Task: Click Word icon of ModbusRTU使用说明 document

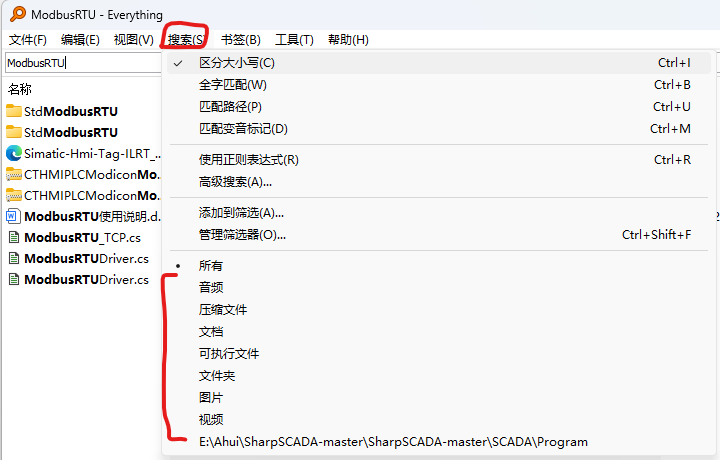Action: pos(14,216)
